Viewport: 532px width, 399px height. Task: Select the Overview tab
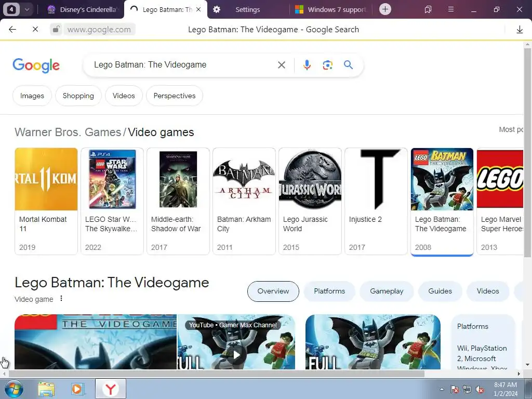pyautogui.click(x=273, y=291)
